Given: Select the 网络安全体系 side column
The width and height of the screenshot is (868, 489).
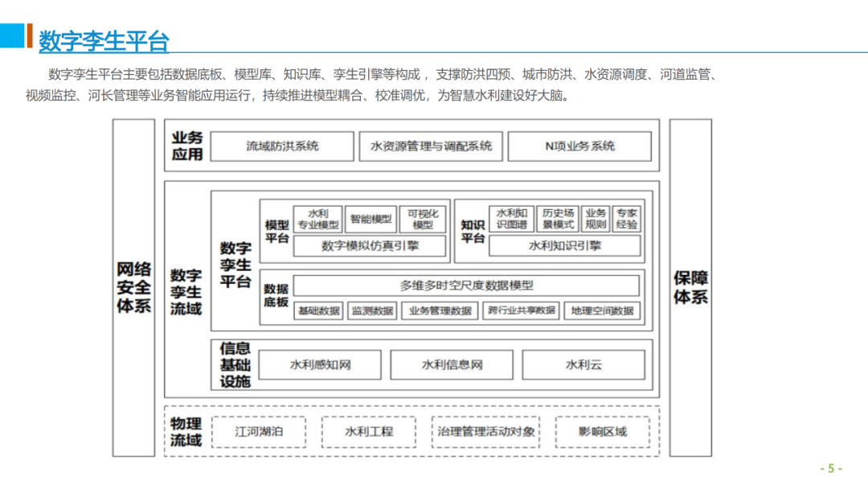Looking at the screenshot, I should pos(133,287).
